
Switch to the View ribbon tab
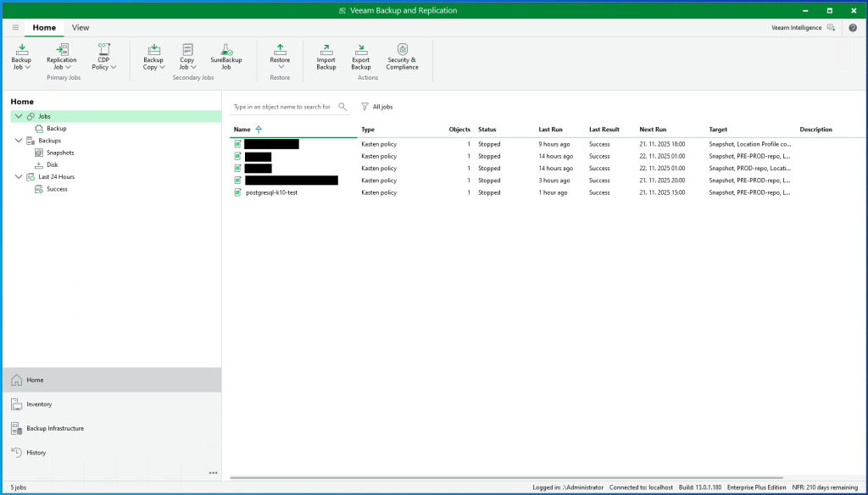point(81,27)
